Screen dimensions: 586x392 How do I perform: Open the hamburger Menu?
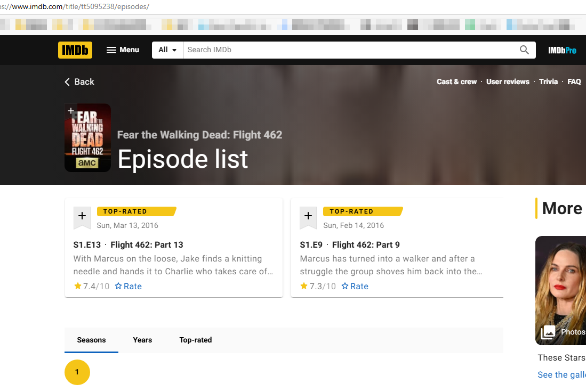click(123, 50)
